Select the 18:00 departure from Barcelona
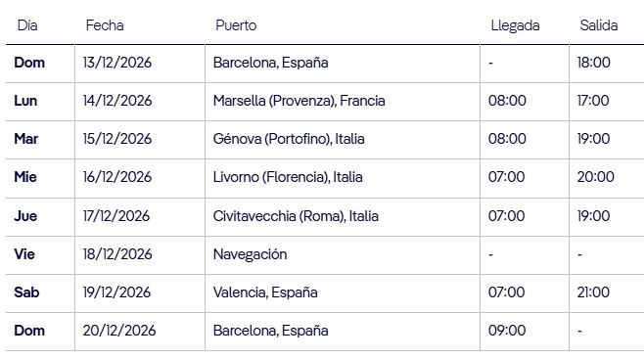 pos(594,63)
